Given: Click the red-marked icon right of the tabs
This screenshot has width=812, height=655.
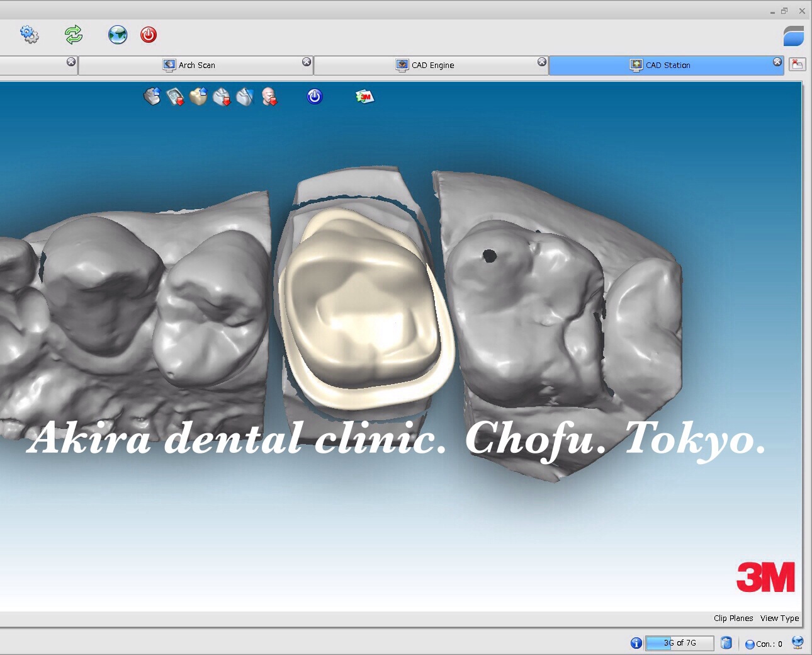Looking at the screenshot, I should click(798, 64).
